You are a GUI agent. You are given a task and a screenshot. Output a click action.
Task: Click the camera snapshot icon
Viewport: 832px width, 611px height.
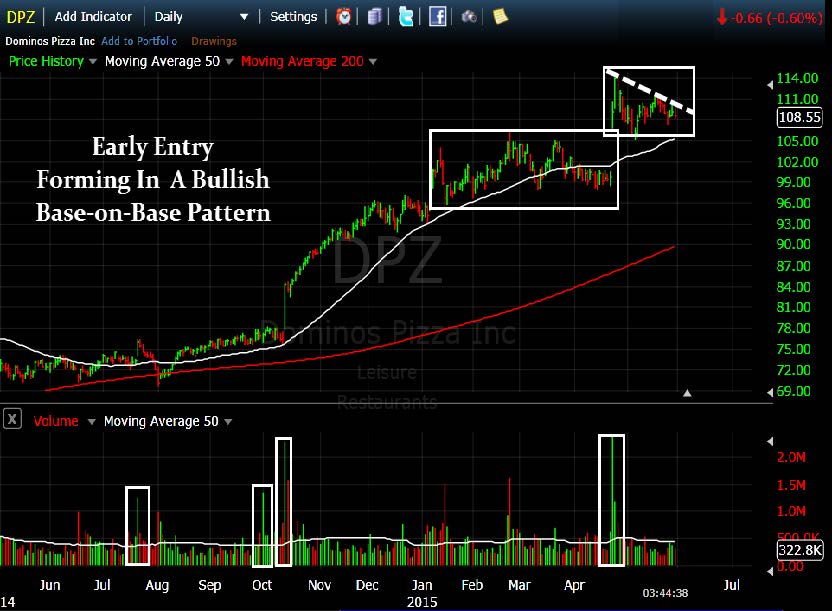469,17
